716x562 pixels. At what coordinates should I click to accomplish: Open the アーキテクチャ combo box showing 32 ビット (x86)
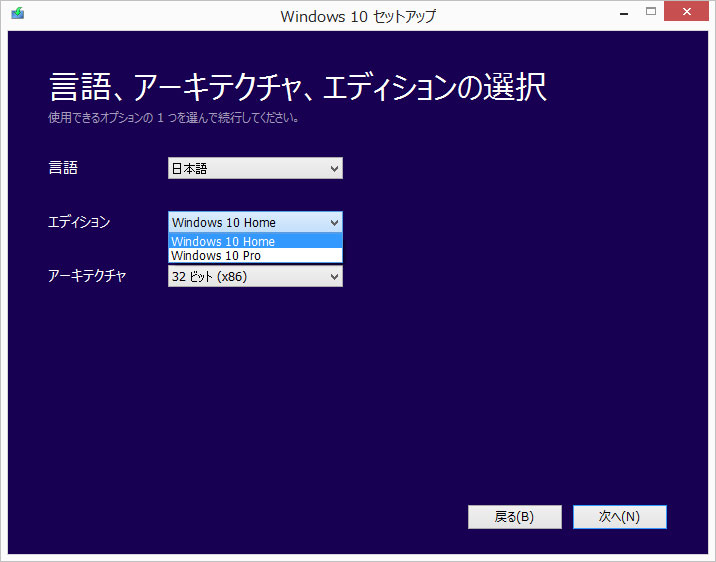point(255,276)
